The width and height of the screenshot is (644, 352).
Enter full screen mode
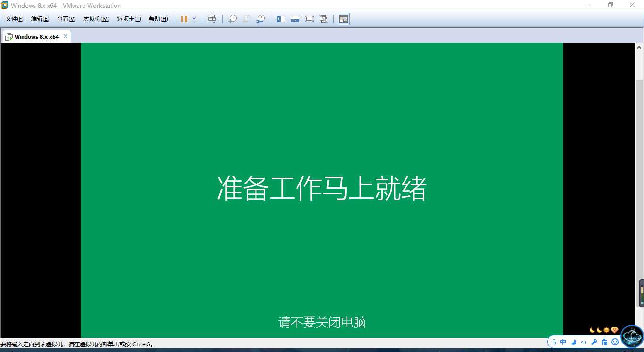(309, 19)
